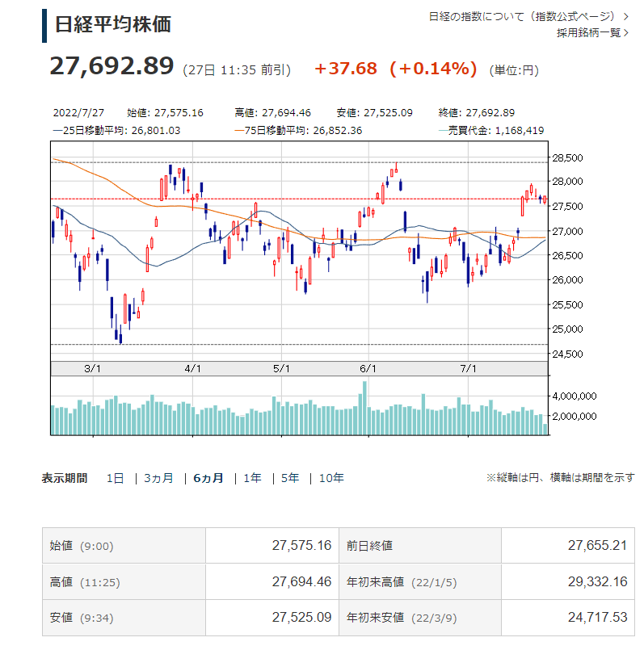The width and height of the screenshot is (644, 650).
Task: Select the 1日 display period
Action: [115, 478]
